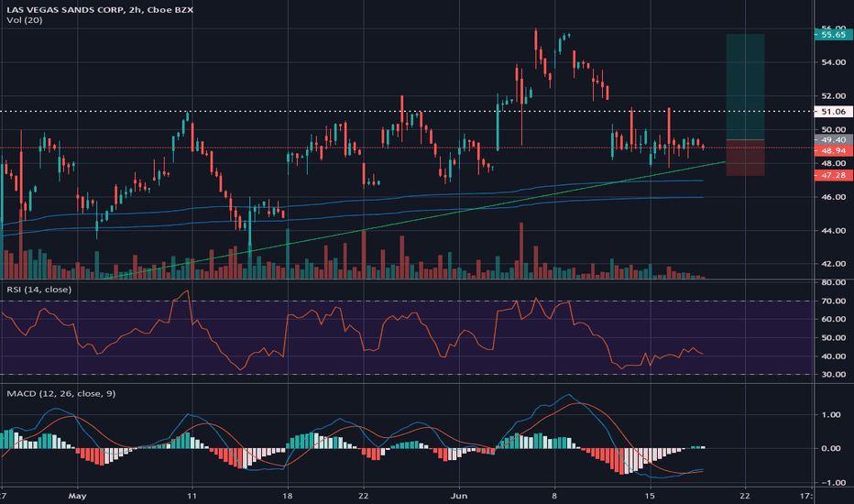Image resolution: width=854 pixels, height=504 pixels.
Task: Click the red 48.94 current price label
Action: coord(833,150)
